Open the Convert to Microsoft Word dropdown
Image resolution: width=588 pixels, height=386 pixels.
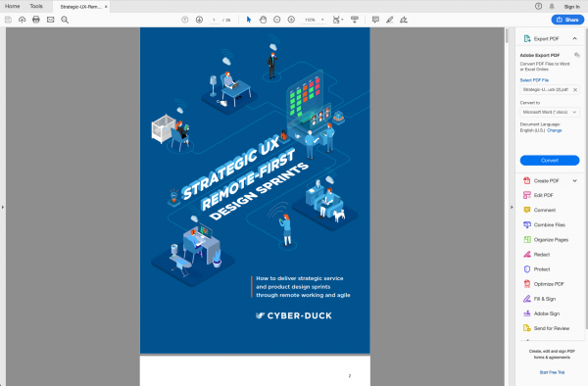point(550,112)
